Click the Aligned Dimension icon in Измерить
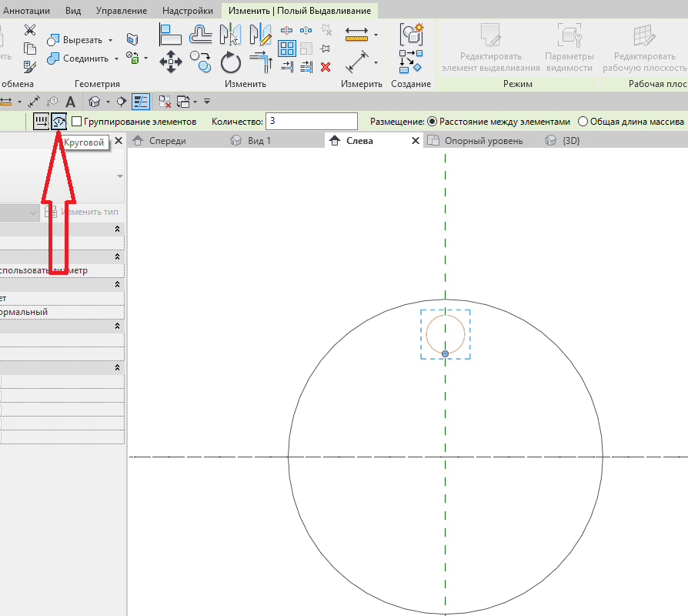The height and width of the screenshot is (616, 688). tap(357, 62)
